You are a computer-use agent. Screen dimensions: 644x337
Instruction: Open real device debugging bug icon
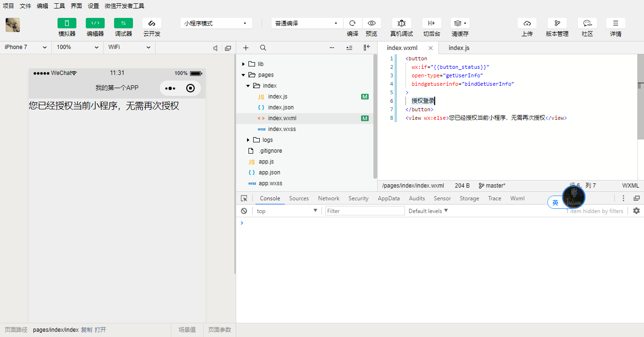(x=401, y=23)
